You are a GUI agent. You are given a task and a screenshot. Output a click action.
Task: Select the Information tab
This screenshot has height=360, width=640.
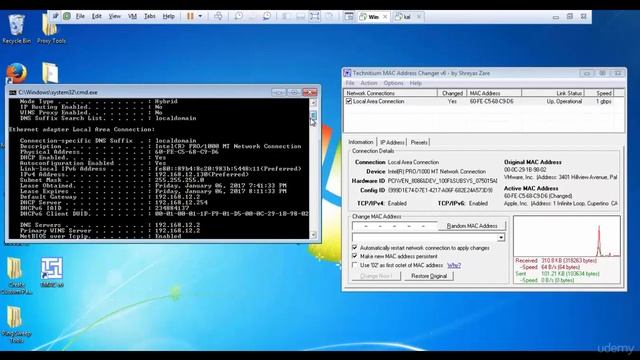point(360,142)
